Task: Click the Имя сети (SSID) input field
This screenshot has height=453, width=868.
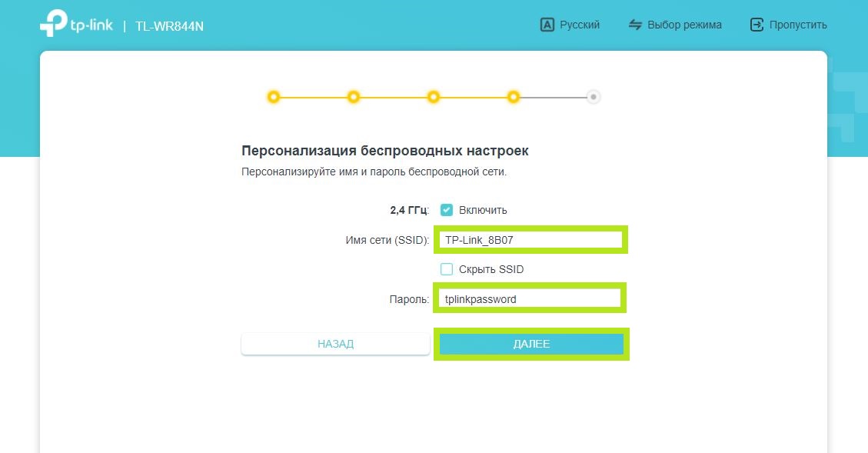Action: (530, 240)
